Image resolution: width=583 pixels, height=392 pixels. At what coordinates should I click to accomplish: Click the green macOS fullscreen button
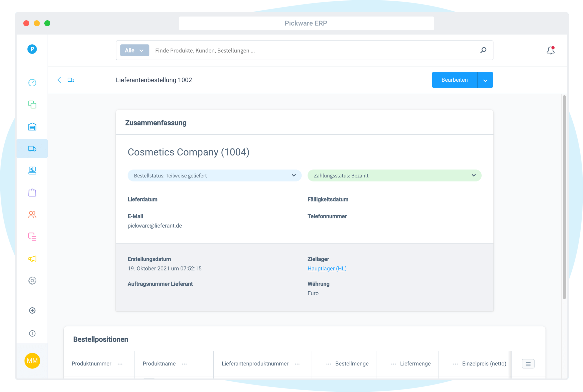click(47, 23)
